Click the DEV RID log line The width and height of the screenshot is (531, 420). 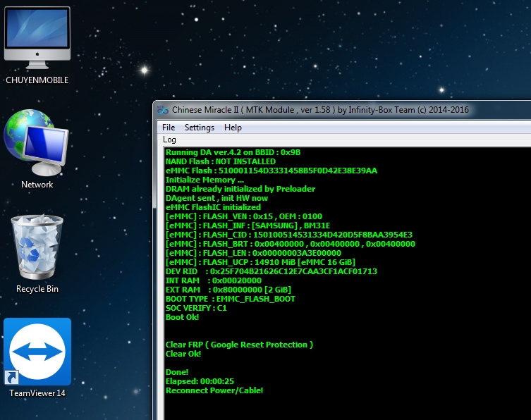[271, 271]
